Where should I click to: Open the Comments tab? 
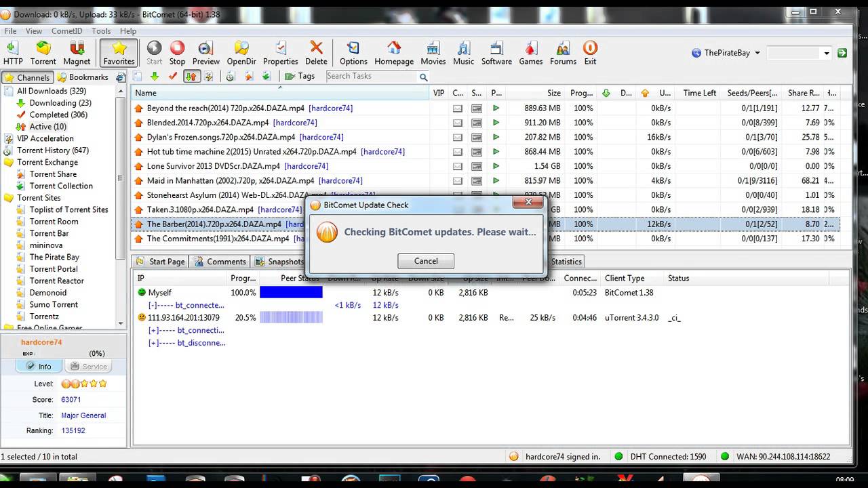[220, 262]
